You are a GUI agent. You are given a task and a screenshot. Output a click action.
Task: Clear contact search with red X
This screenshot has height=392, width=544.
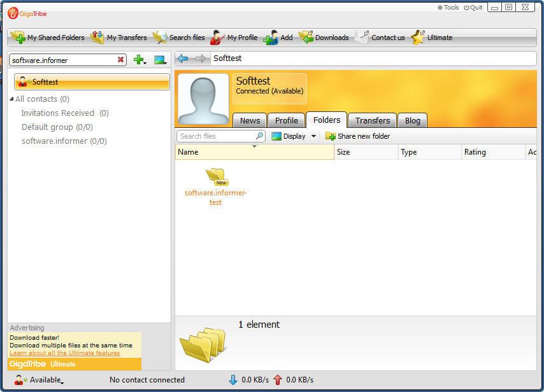tap(120, 60)
